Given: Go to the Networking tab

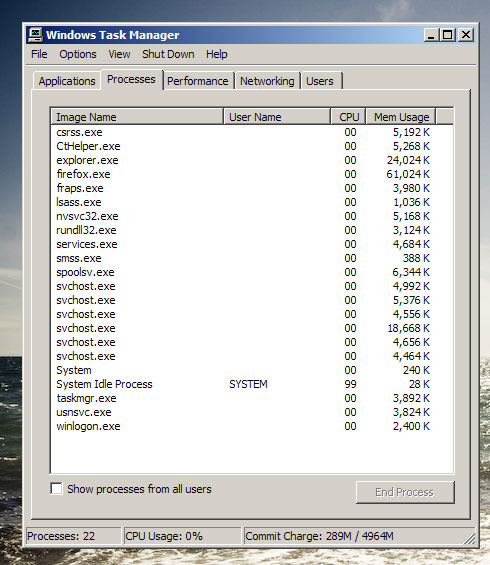Looking at the screenshot, I should [x=267, y=81].
